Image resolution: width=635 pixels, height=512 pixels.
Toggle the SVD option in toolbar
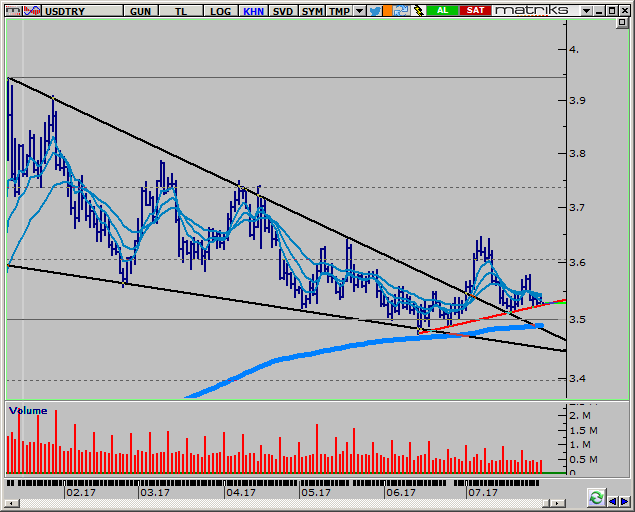[x=283, y=10]
